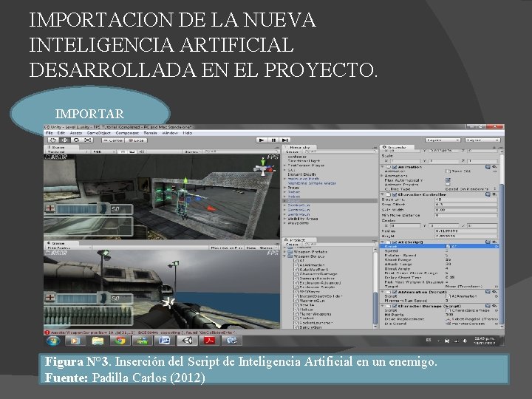
Task: Select the Rotate tool in Unity toolbar
Action: pyautogui.click(x=76, y=140)
